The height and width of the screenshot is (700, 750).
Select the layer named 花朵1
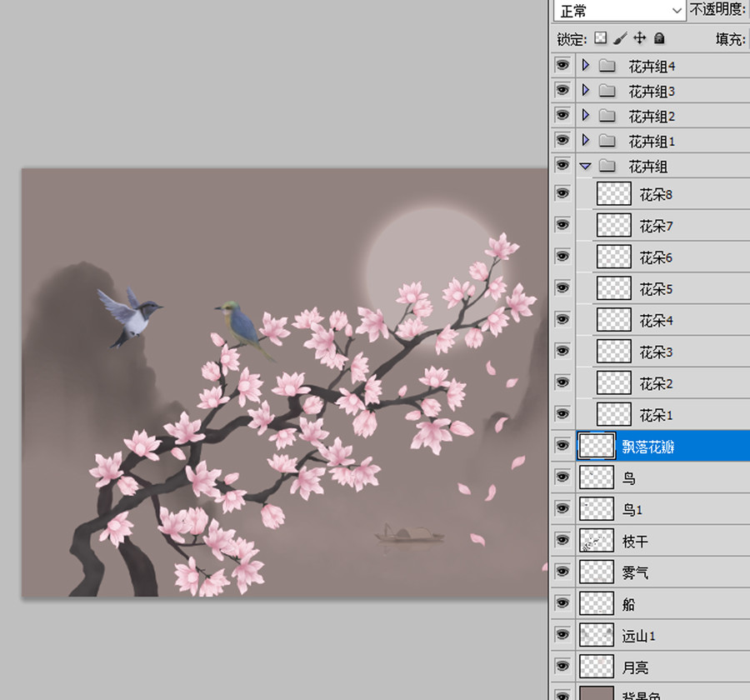coord(657,416)
